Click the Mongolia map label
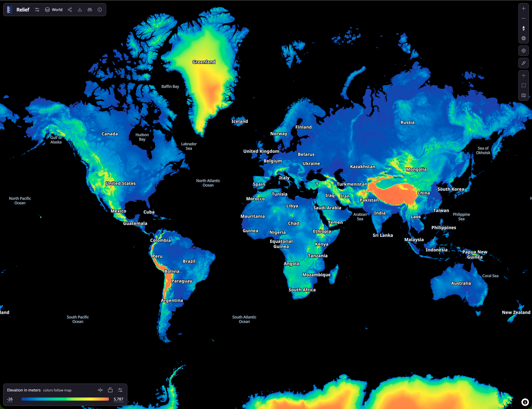 (x=416, y=169)
